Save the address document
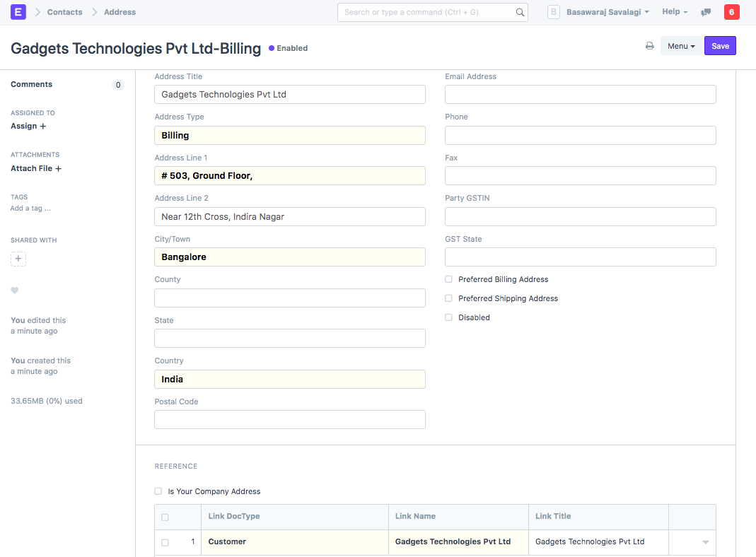Image resolution: width=756 pixels, height=557 pixels. [720, 46]
